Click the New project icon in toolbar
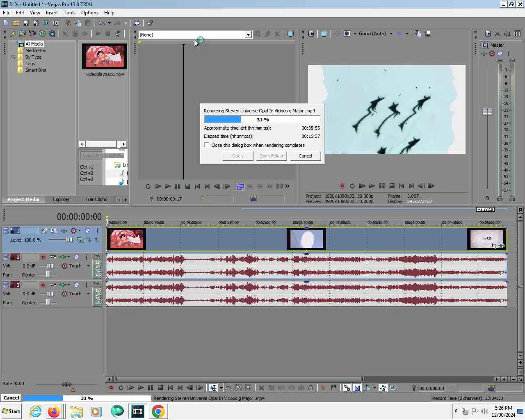The width and height of the screenshot is (525, 420). click(x=6, y=23)
